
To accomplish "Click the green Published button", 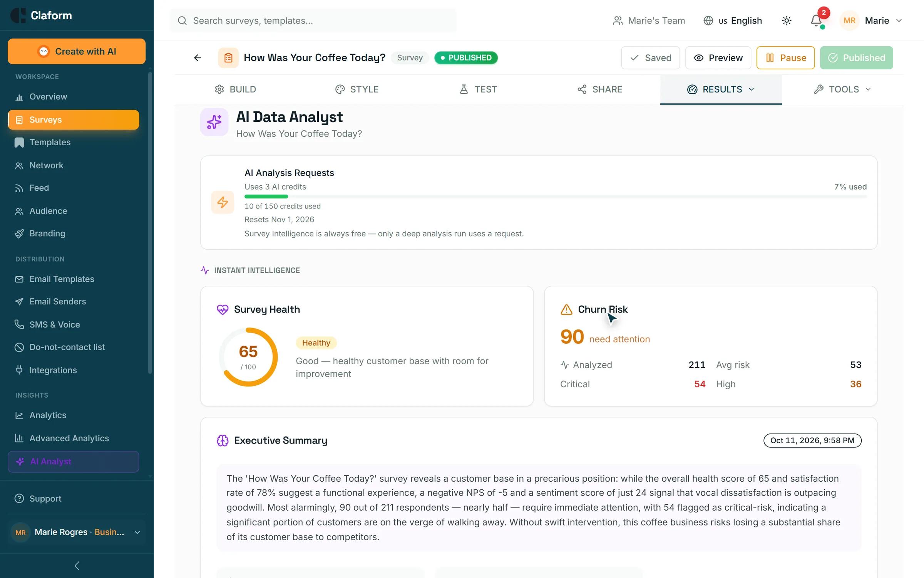I will [x=856, y=58].
